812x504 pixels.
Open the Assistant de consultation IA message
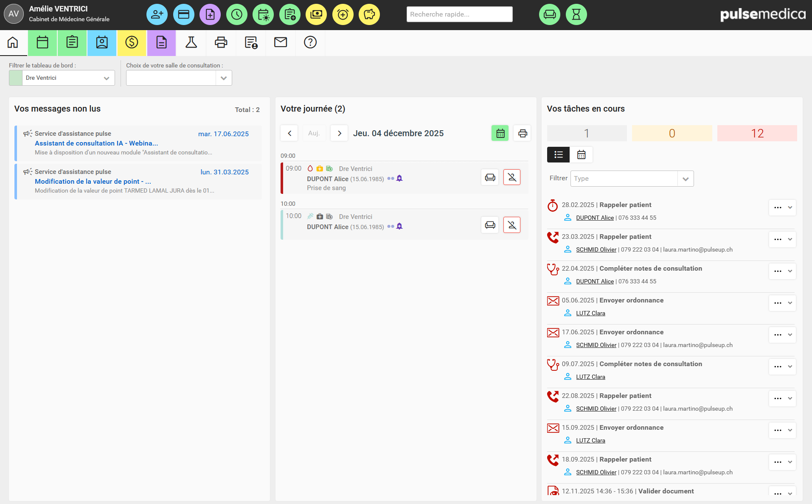click(x=96, y=143)
